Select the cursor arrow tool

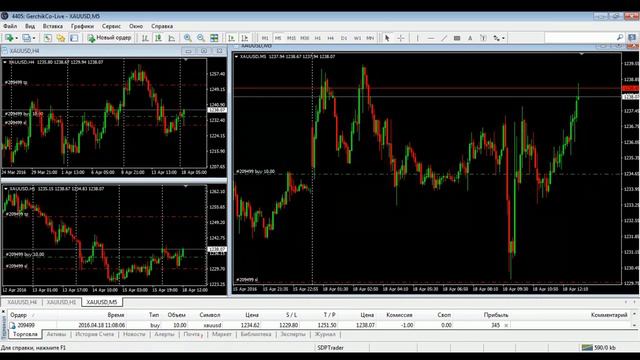(x=387, y=38)
